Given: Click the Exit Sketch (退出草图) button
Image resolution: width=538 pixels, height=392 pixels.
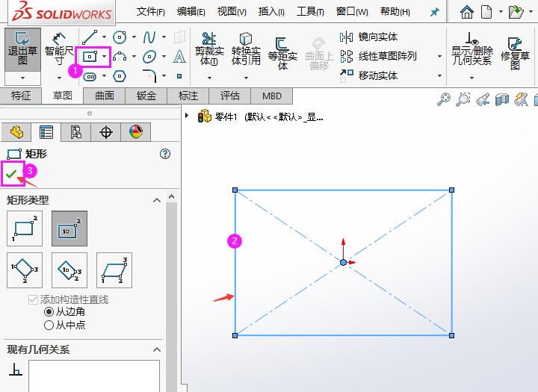Looking at the screenshot, I should click(22, 50).
